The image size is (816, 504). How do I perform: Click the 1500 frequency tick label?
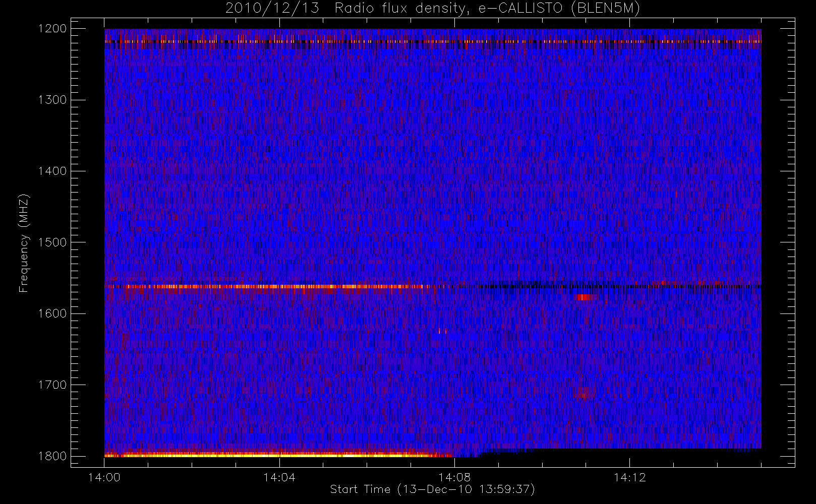pyautogui.click(x=52, y=242)
